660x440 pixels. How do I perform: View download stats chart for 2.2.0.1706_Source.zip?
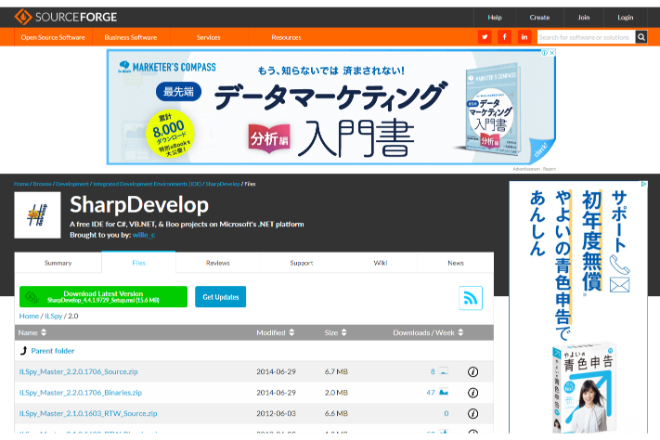(443, 371)
